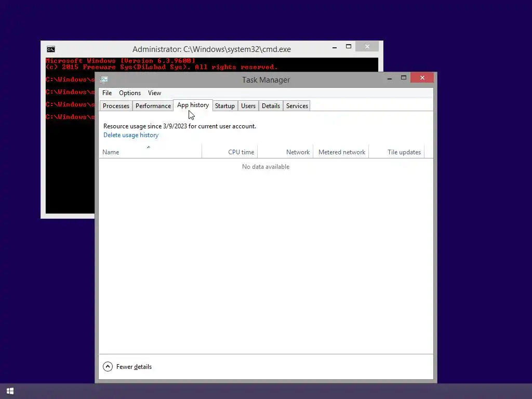Minimize the cmd.exe window
Viewport: 532px width, 399px height.
335,46
